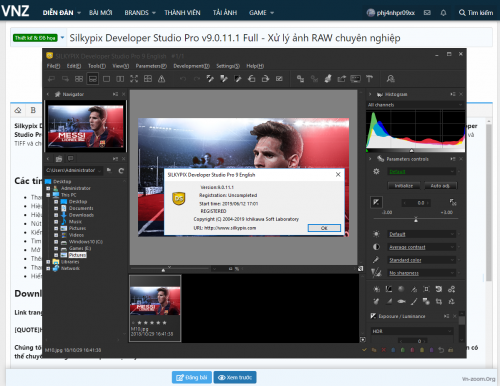Expand the Network tree node
The width and height of the screenshot is (500, 386).
pyautogui.click(x=48, y=268)
